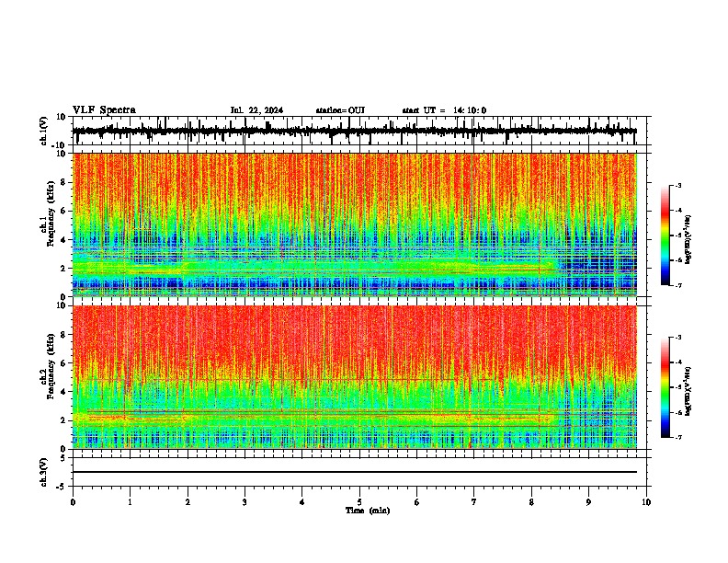728x563 pixels.
Task: Click the ch.2 "Frequency (kHz)" axis label
Action: 51,366
